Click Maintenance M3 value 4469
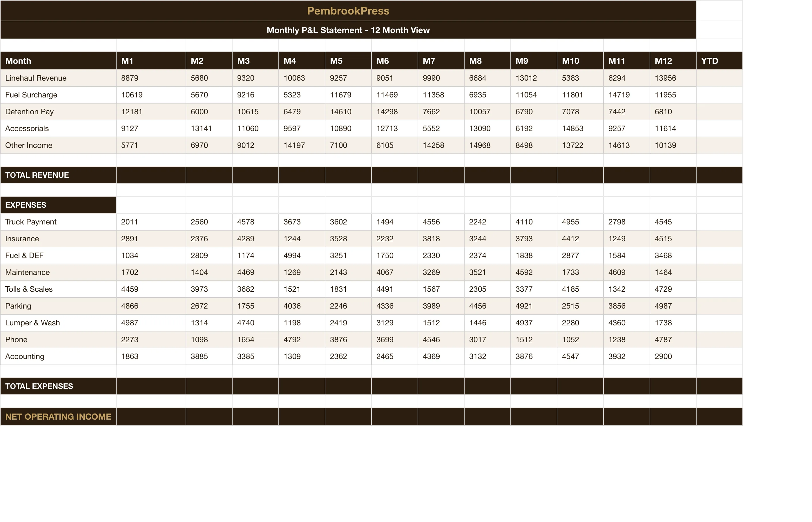Viewport: 812px width, 522px height. [255, 272]
